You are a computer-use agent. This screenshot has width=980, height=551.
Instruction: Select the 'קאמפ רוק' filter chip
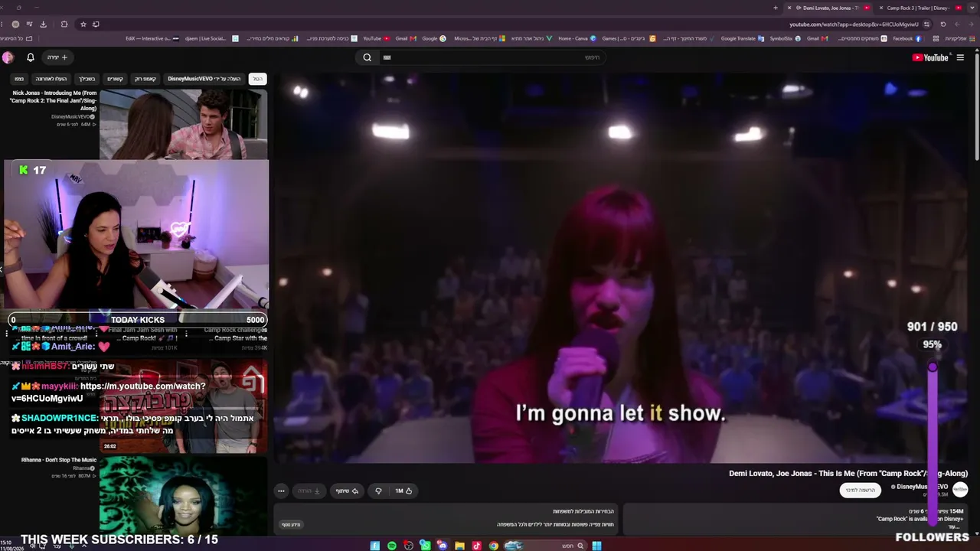145,79
